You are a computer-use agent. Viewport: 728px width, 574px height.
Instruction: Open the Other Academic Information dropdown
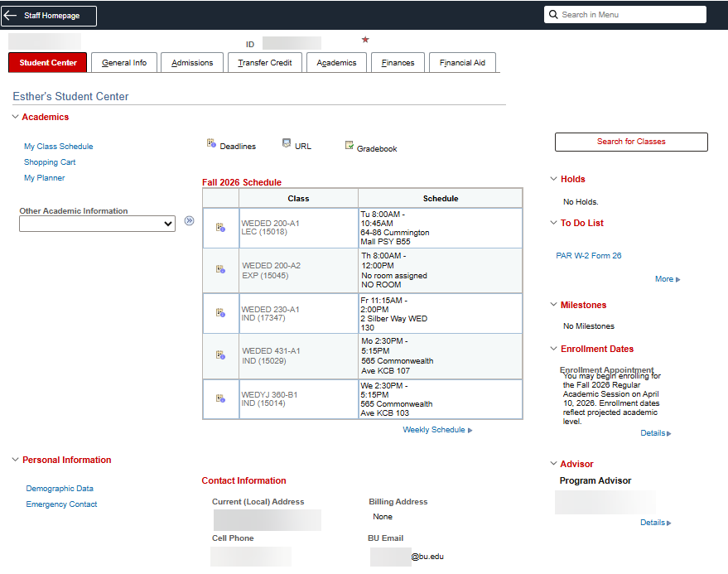[97, 224]
